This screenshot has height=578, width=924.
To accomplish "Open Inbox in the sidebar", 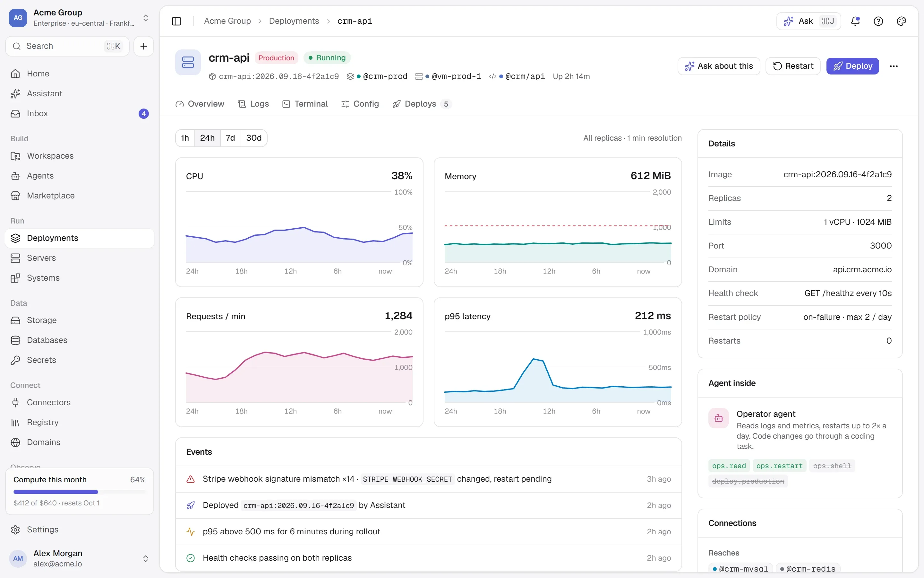I will 80,114.
